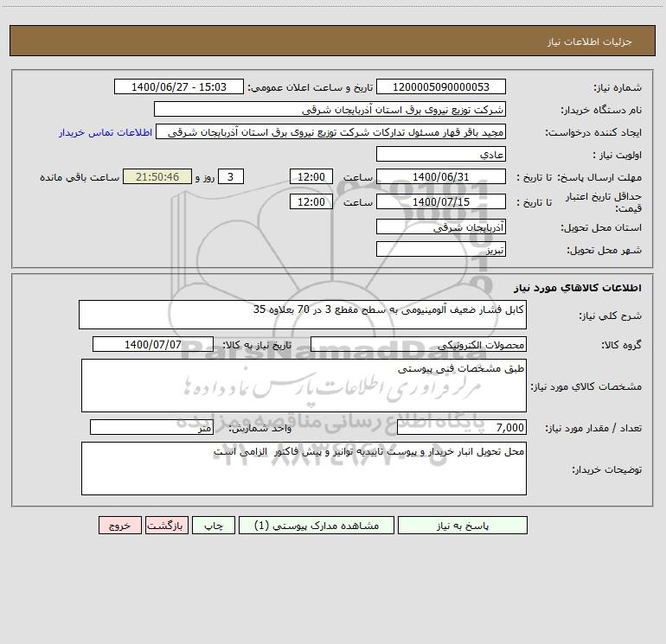666x644 pixels.
Task: Click the ایجاد کننده درخواست label
Action: click(x=593, y=133)
